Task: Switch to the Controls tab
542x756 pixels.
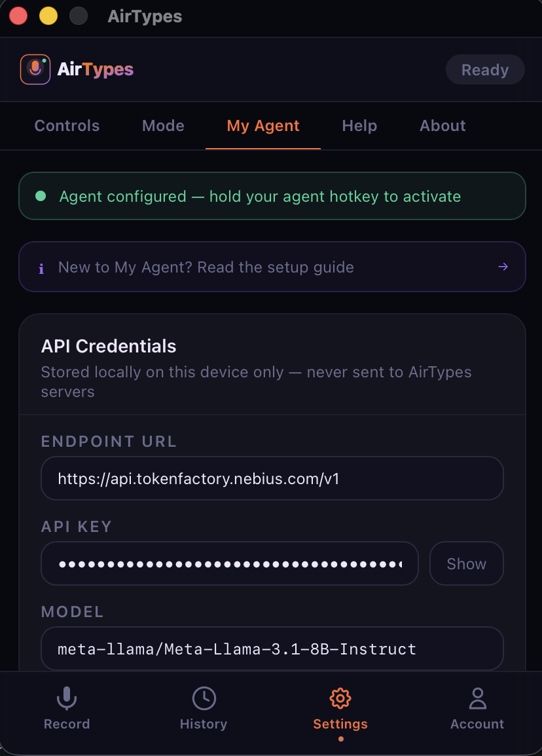Action: click(67, 126)
